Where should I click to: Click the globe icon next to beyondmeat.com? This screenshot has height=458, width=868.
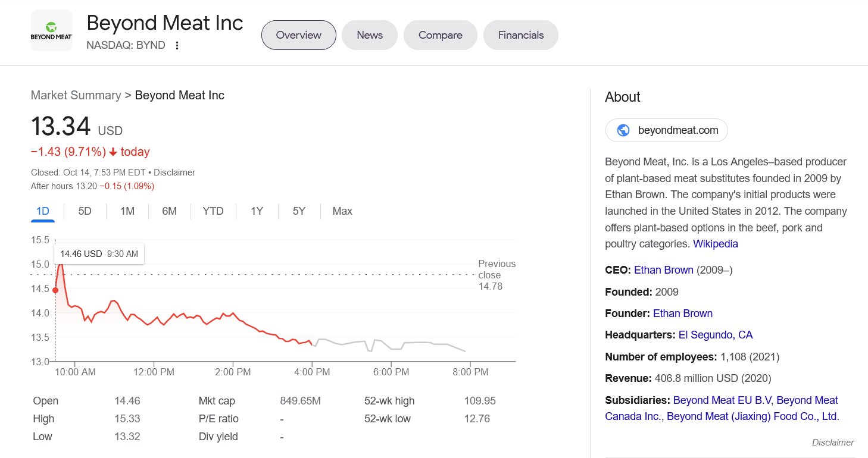pos(623,130)
